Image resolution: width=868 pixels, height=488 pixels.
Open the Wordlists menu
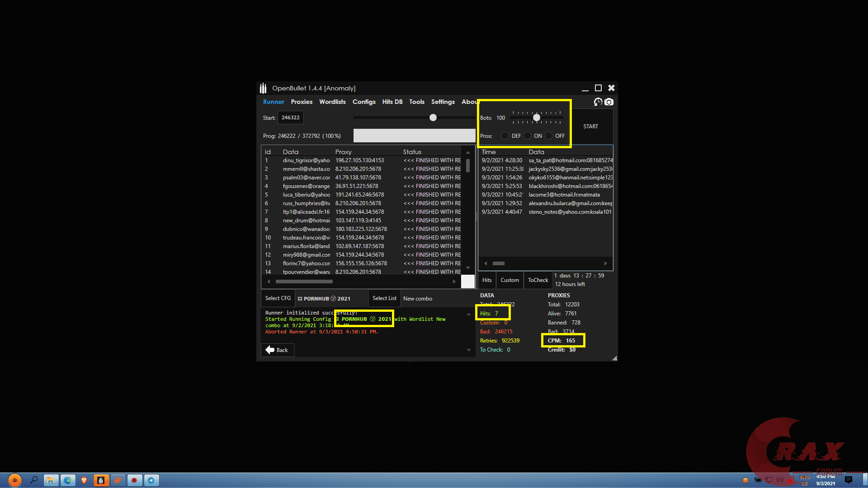coord(332,102)
